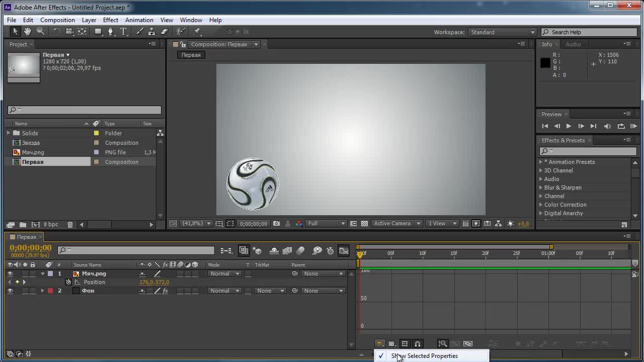Image resolution: width=644 pixels, height=362 pixels.
Task: Delete selected project item trash icon
Action: (70, 224)
